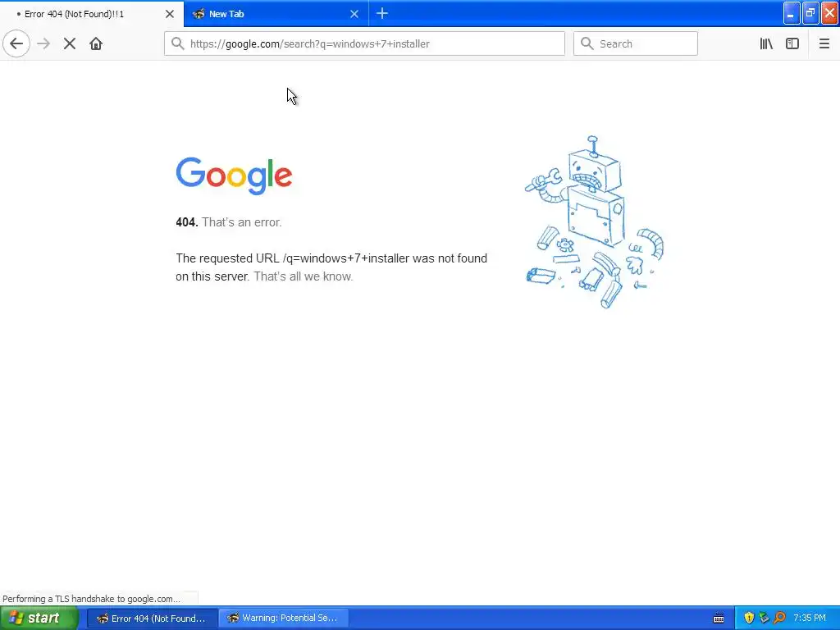Click the browser icon on New Tab
840x630 pixels.
(x=199, y=14)
